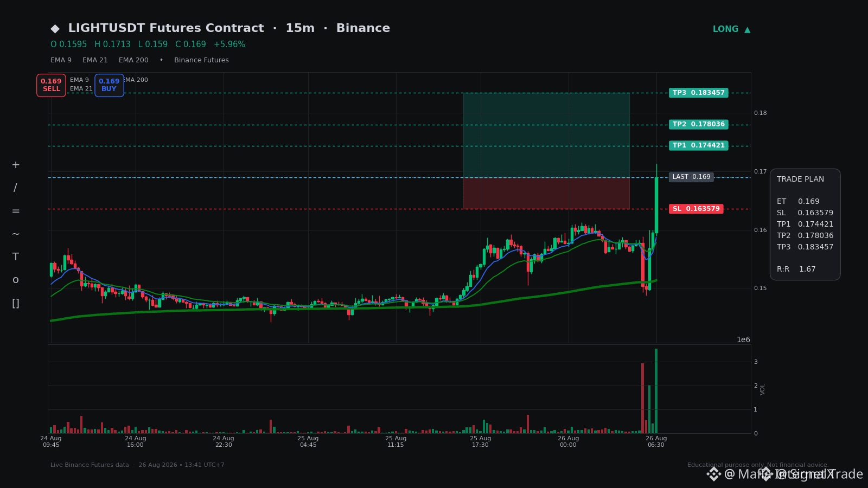Viewport: 868px width, 488px height.
Task: Click the Binance exchange name in the title
Action: tap(363, 28)
